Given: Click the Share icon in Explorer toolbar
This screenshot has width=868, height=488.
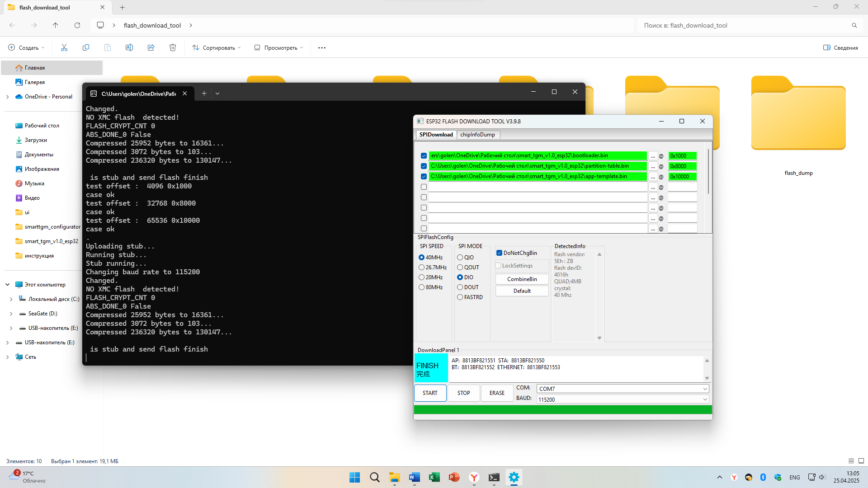Looking at the screenshot, I should [151, 47].
